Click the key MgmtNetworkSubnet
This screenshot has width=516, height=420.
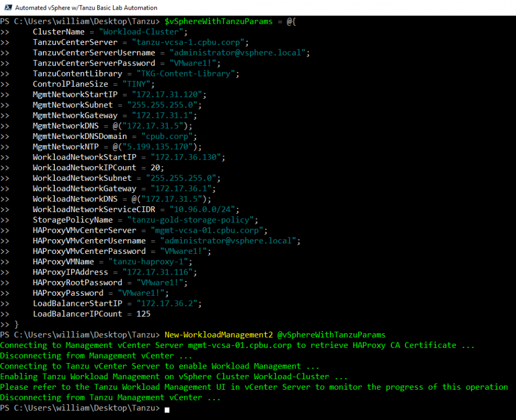tap(73, 105)
